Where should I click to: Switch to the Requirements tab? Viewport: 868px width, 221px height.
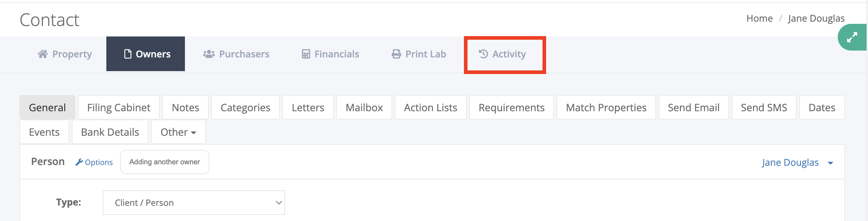[x=511, y=107]
